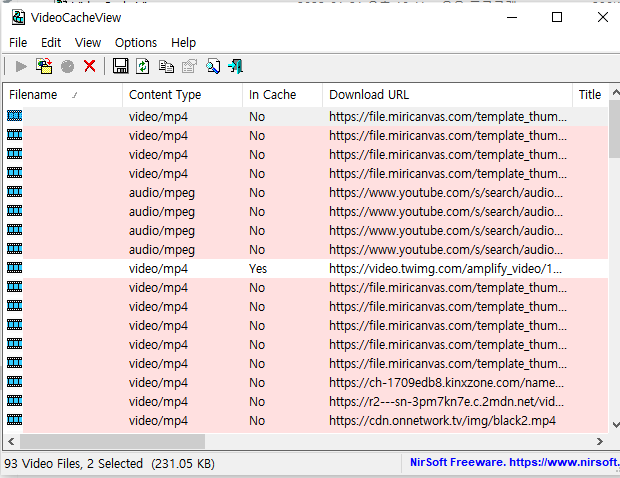Sort by the In Cache column header
This screenshot has width=620, height=478.
click(283, 95)
